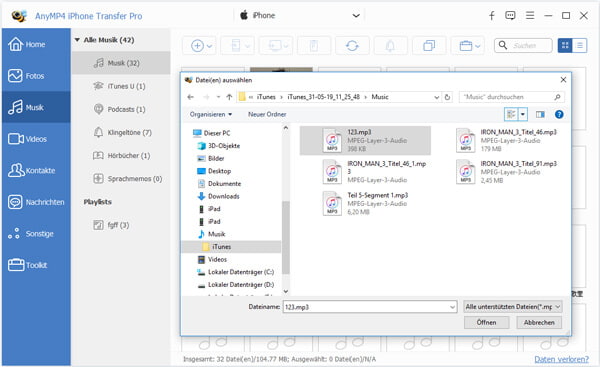Go to Fotos in the sidebar

(36, 76)
